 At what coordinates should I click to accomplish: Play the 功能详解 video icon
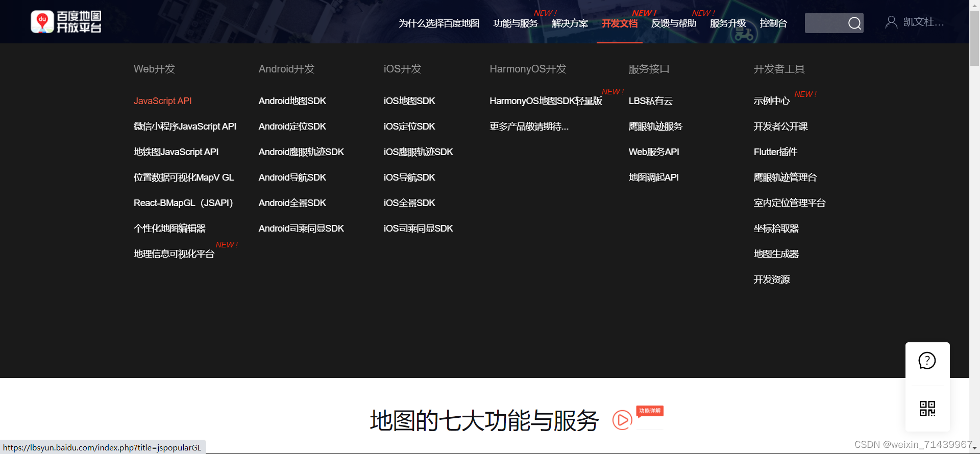pyautogui.click(x=622, y=420)
